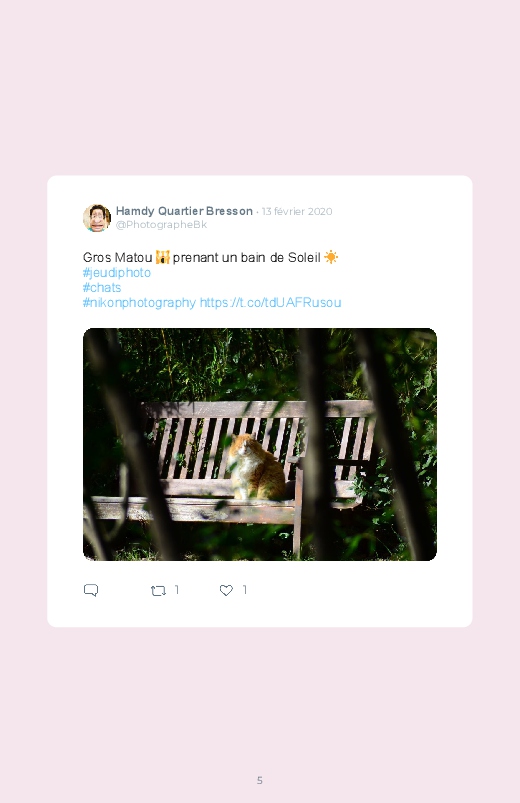Click the tweet text Gros Matou
Screen dimensions: 520x803
click(118, 257)
